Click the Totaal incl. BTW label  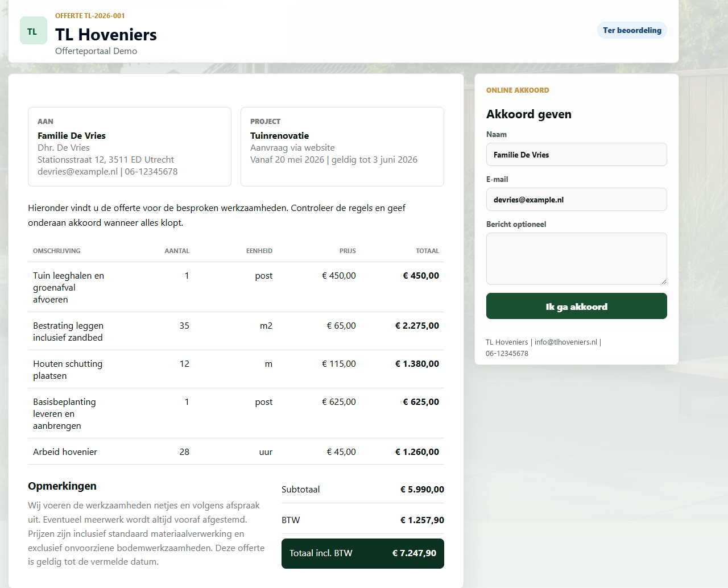tap(321, 553)
